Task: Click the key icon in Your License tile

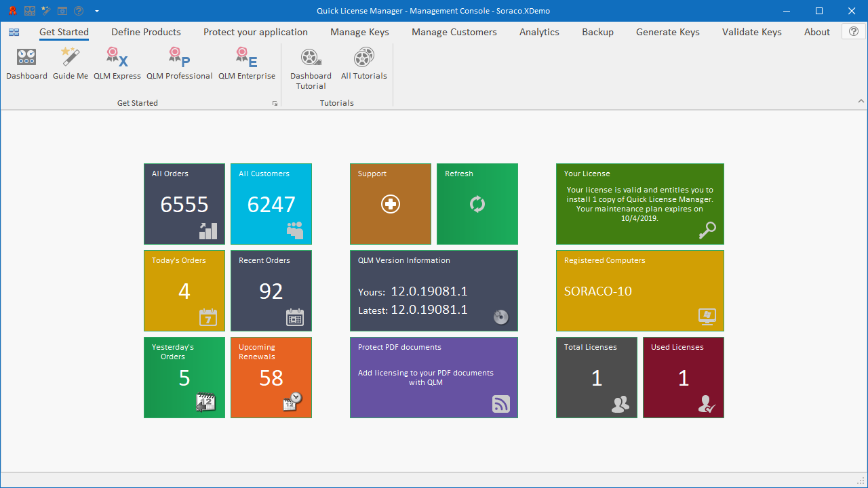Action: click(707, 230)
